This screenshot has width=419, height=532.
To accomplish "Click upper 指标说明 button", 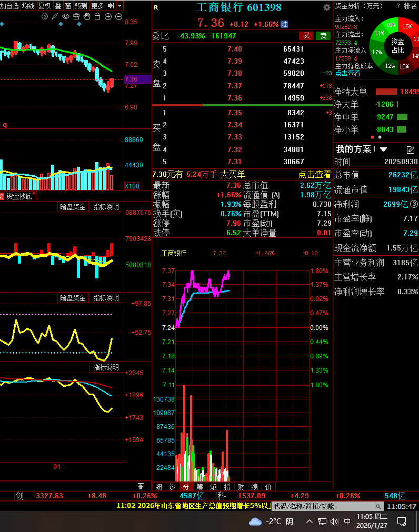I will click(106, 207).
